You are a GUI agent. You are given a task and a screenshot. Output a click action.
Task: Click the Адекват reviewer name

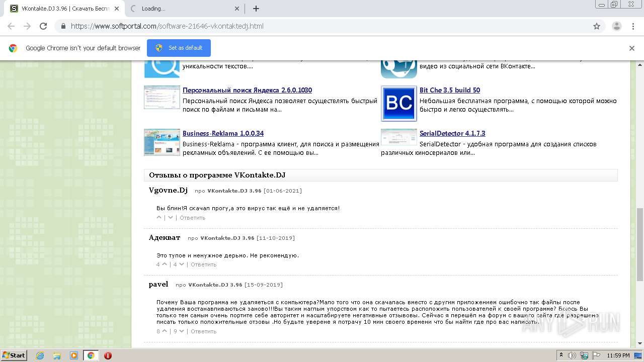pos(165,237)
